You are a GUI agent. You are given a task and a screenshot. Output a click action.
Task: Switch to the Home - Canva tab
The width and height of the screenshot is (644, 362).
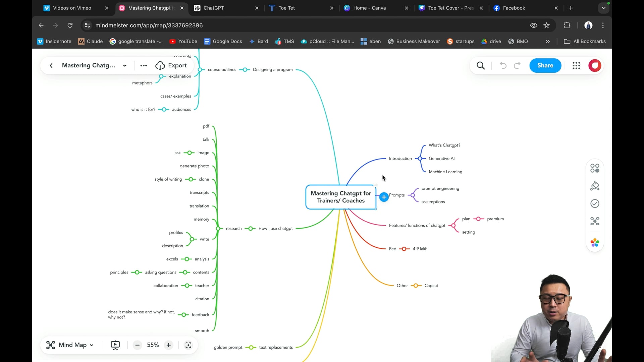click(x=376, y=8)
